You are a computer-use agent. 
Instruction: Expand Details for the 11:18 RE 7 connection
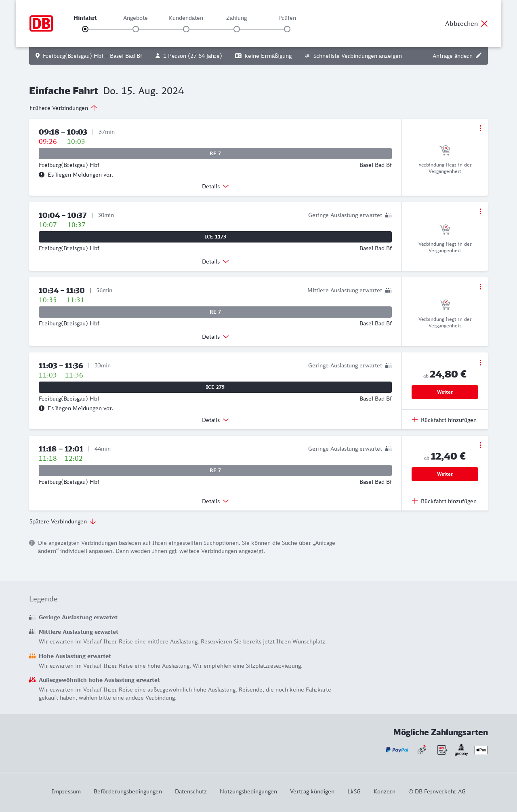[215, 501]
